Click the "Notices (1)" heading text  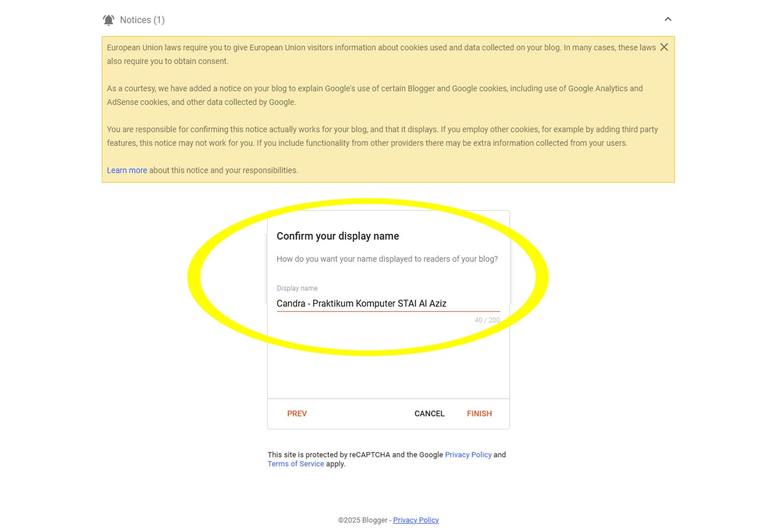tap(142, 20)
